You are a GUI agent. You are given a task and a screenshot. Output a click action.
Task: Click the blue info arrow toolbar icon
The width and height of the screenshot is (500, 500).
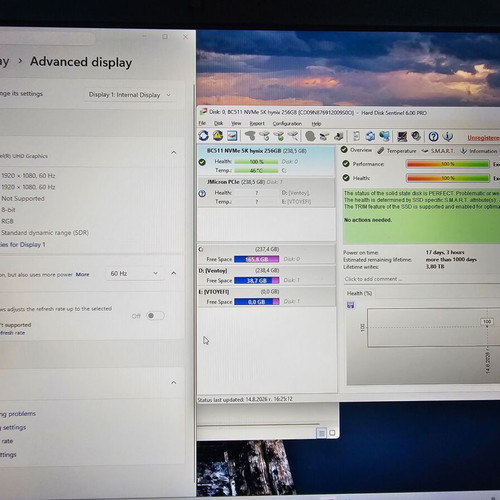coord(448,136)
